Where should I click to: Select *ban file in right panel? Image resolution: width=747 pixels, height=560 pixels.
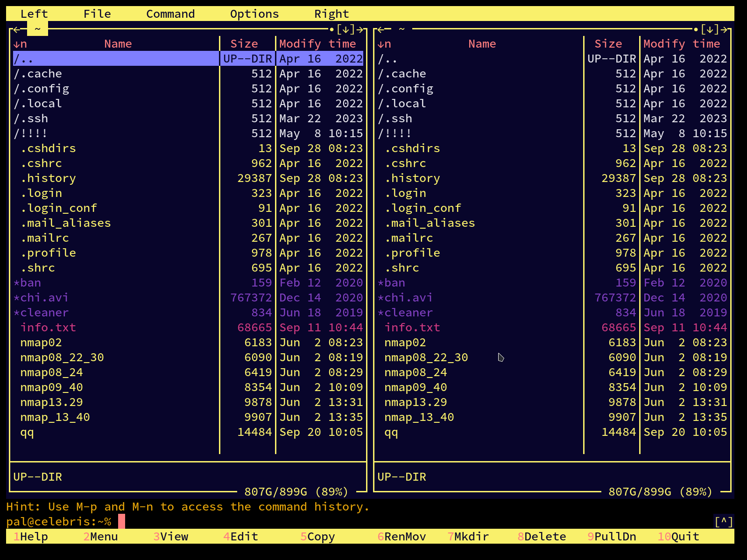(x=552, y=283)
